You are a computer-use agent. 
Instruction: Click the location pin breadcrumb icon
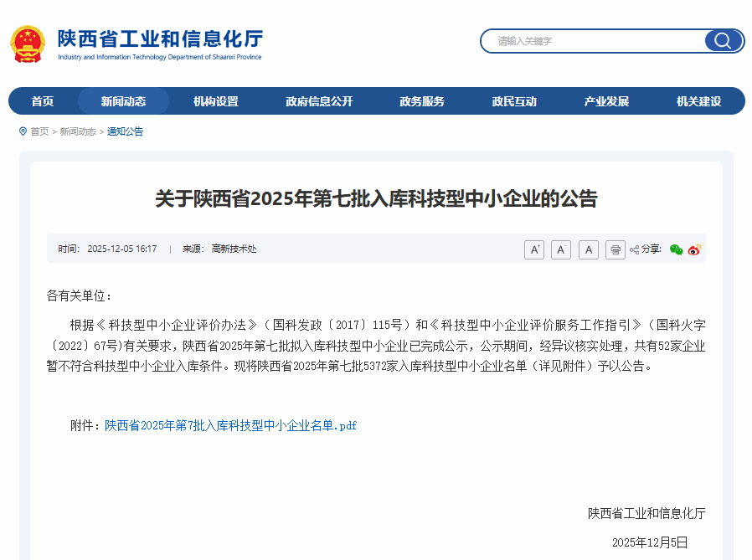[23, 131]
